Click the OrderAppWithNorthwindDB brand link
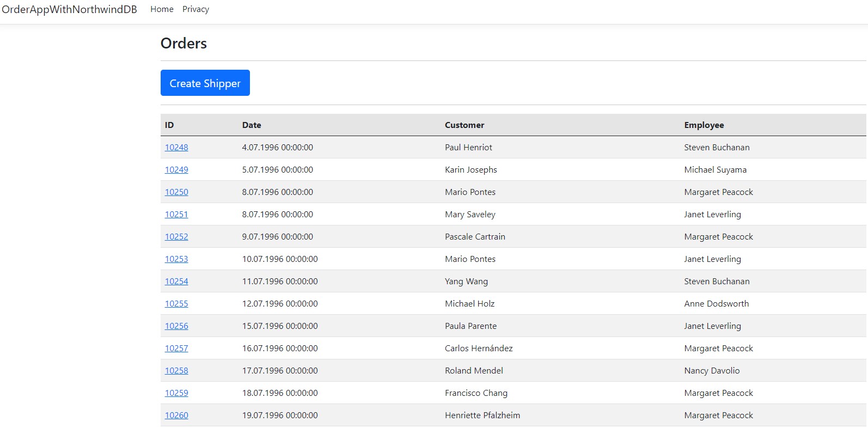Image resolution: width=868 pixels, height=428 pixels. [x=69, y=9]
